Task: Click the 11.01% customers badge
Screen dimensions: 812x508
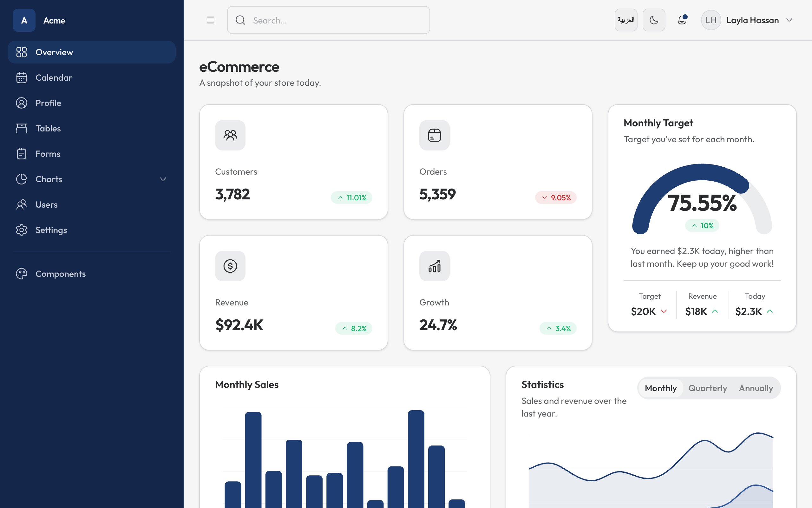Action: point(352,197)
